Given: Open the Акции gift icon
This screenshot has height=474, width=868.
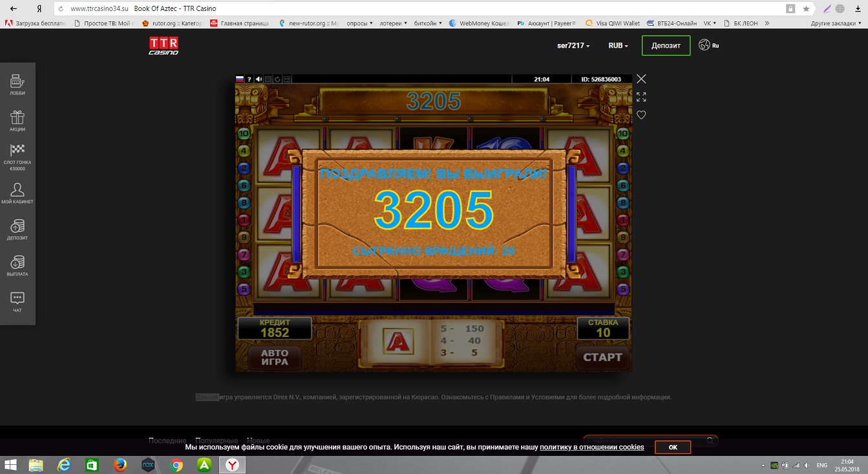Looking at the screenshot, I should click(x=17, y=121).
